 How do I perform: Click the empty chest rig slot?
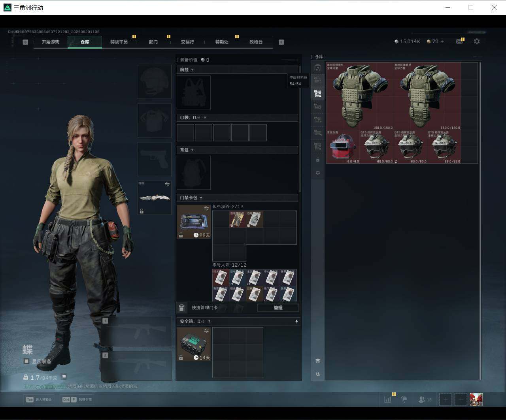[x=194, y=92]
